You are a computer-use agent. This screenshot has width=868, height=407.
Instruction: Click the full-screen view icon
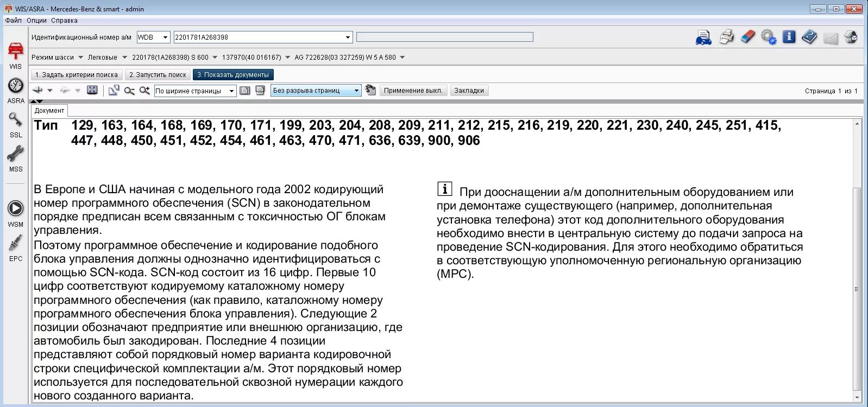[92, 90]
